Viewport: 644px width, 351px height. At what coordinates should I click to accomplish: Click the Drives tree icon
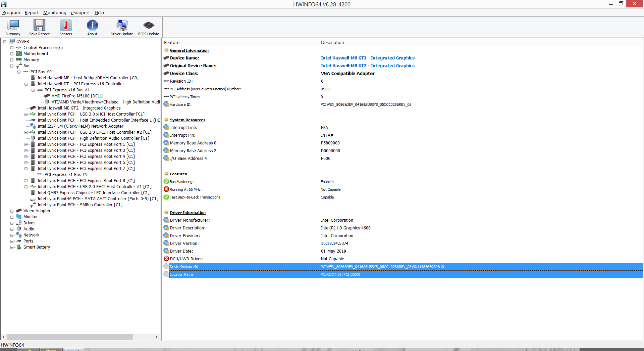coord(19,223)
